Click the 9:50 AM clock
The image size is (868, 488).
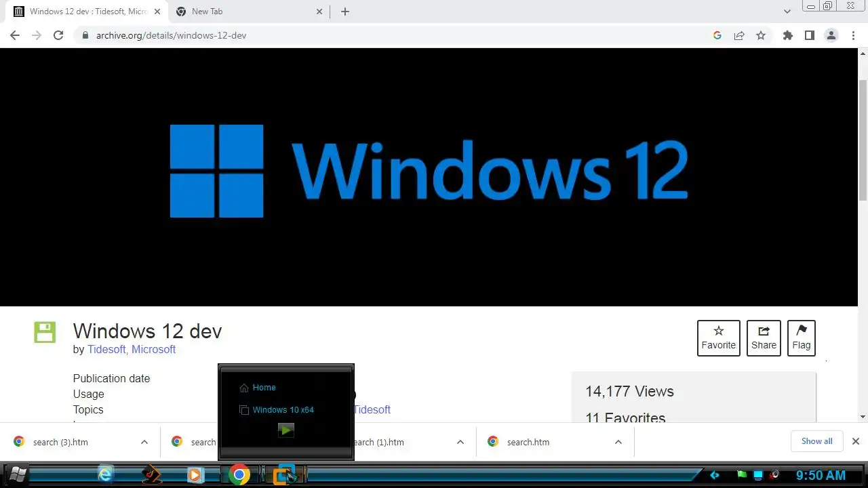(x=821, y=475)
